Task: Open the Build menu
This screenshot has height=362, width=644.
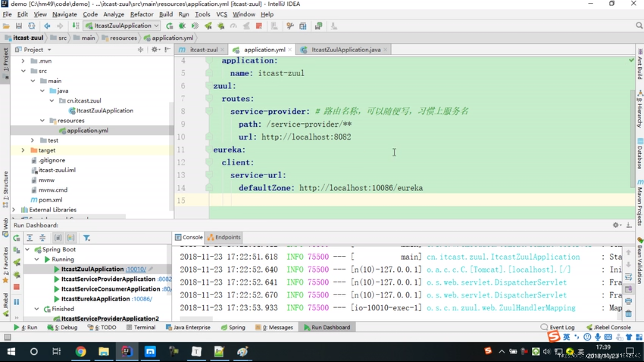Action: (x=166, y=14)
